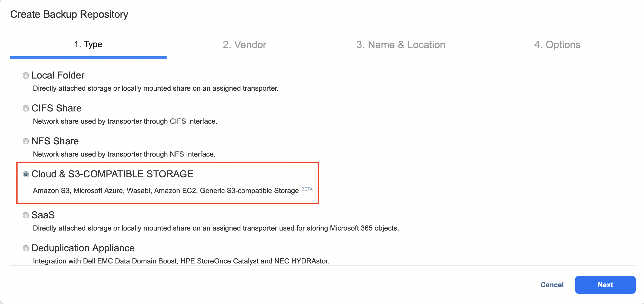This screenshot has height=304, width=644.
Task: Select the Local Folder radio button
Action: 26,75
